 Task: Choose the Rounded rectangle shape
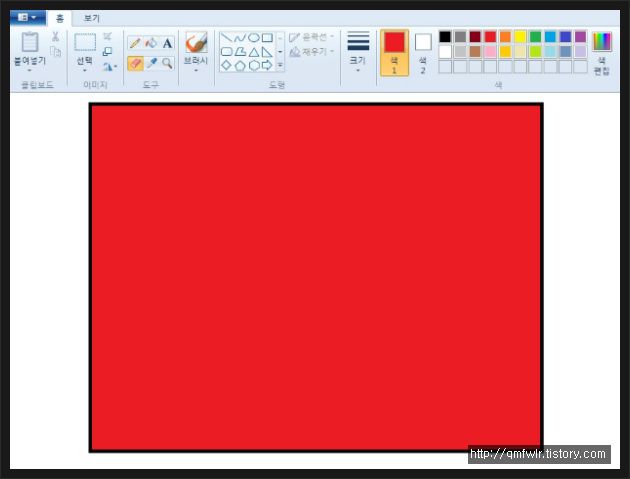(227, 52)
